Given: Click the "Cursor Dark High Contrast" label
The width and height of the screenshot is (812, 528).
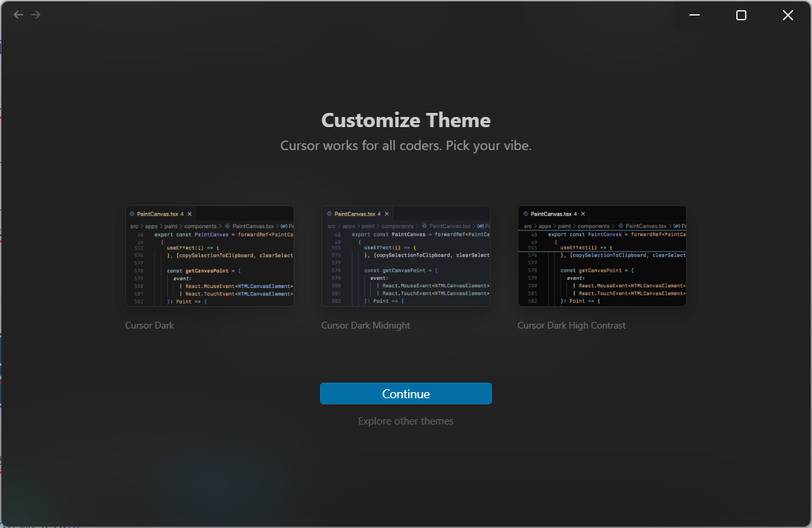Looking at the screenshot, I should click(572, 325).
